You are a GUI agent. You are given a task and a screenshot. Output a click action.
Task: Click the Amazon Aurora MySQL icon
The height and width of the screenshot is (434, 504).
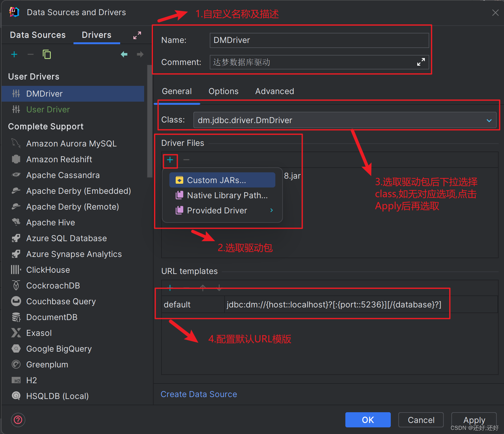point(16,143)
